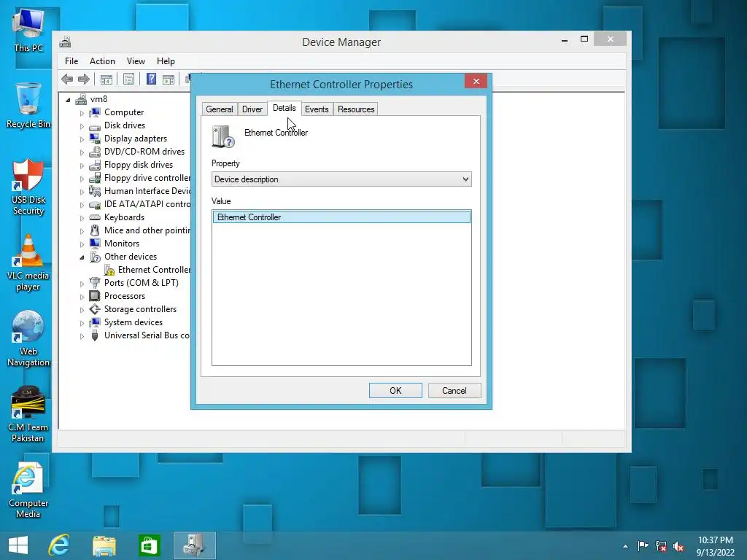The height and width of the screenshot is (560, 747).
Task: Expand the Floppy disk drives tree node
Action: pos(82,166)
